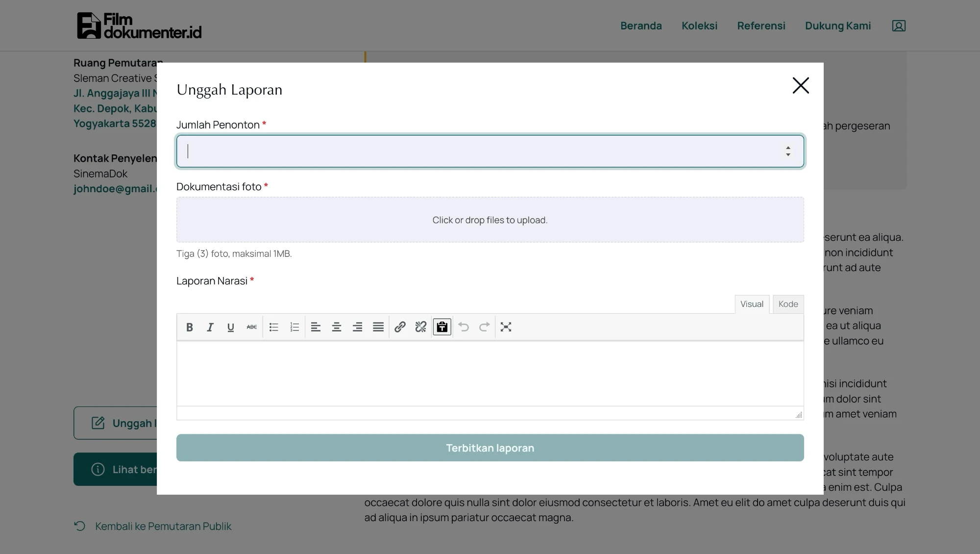Click the Laporan Narasi text area
The image size is (980, 554).
point(490,373)
